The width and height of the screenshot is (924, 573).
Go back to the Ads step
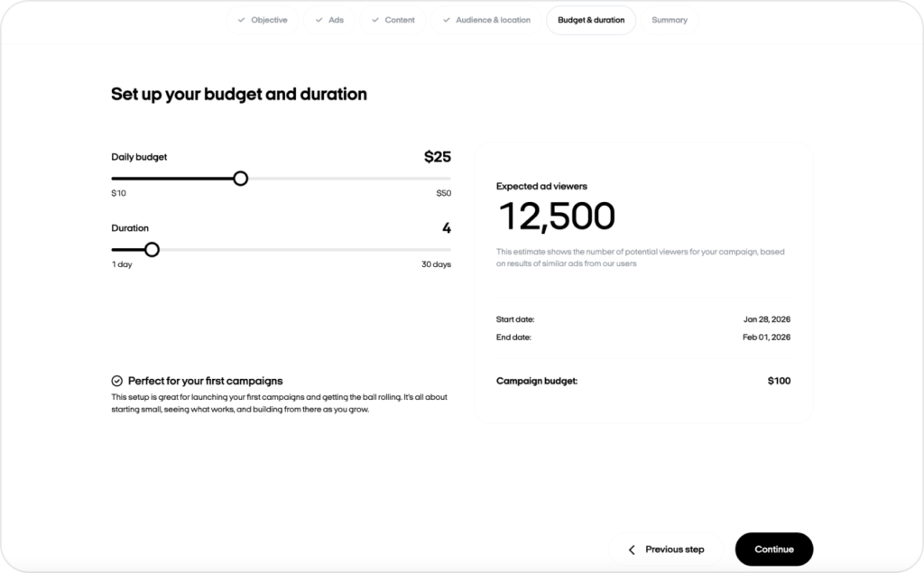pos(329,19)
